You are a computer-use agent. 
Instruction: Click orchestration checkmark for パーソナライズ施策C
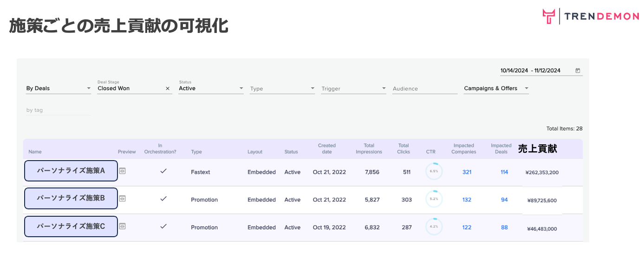(x=163, y=226)
